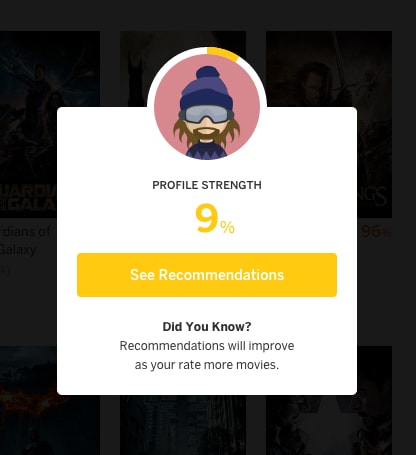Select the PROFILE STRENGTH heading

[x=207, y=185]
